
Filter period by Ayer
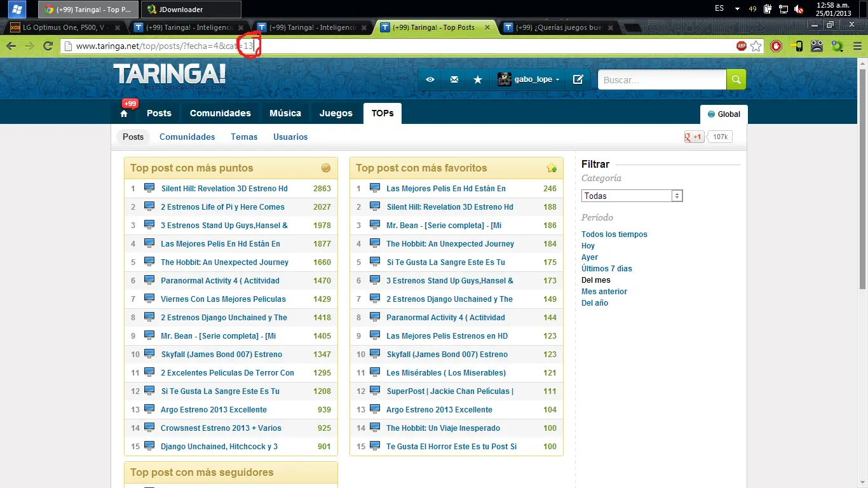click(x=590, y=257)
